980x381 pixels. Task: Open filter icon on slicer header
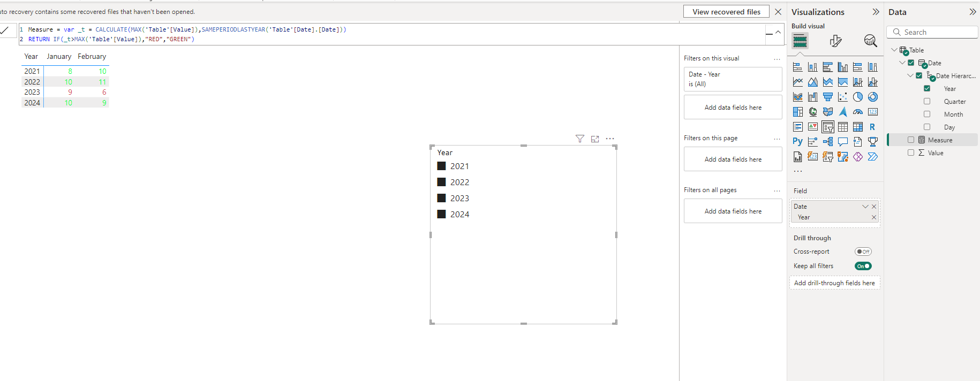[x=579, y=139]
